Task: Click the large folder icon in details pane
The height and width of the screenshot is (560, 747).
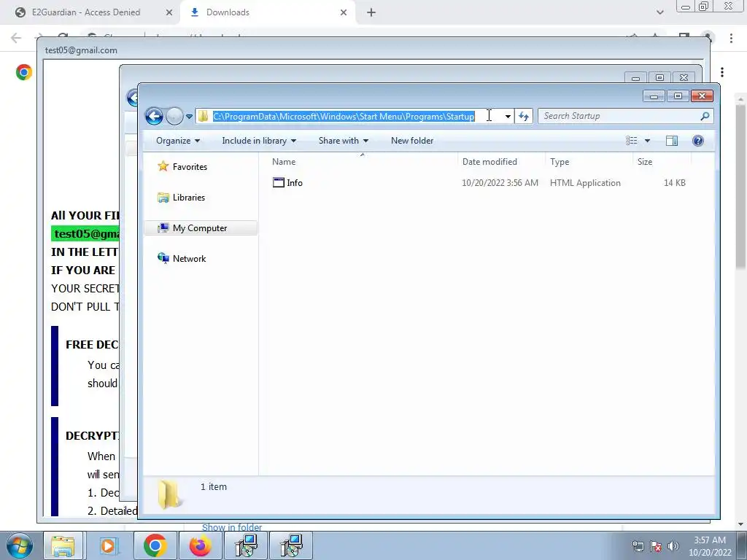Action: [x=169, y=494]
